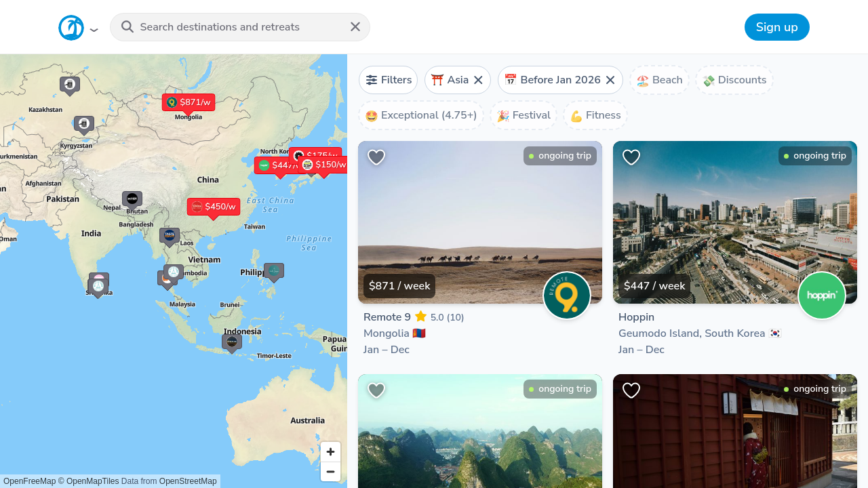Open the Remote 9 desert horses photo
Screen dimensions: 868x488
coord(480,222)
